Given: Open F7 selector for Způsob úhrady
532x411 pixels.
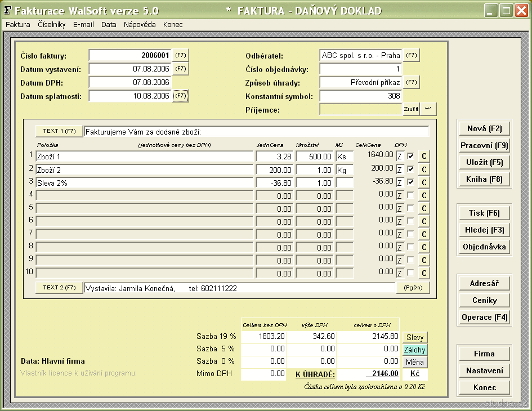Looking at the screenshot, I should click(x=412, y=82).
